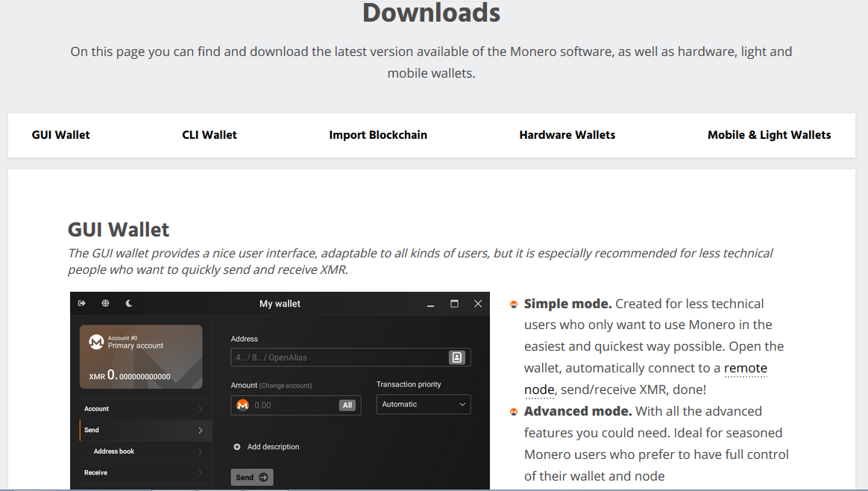Screen dimensions: 868x491
Task: Click the Monero bullet icon beside Simple mode
Action: [x=514, y=304]
